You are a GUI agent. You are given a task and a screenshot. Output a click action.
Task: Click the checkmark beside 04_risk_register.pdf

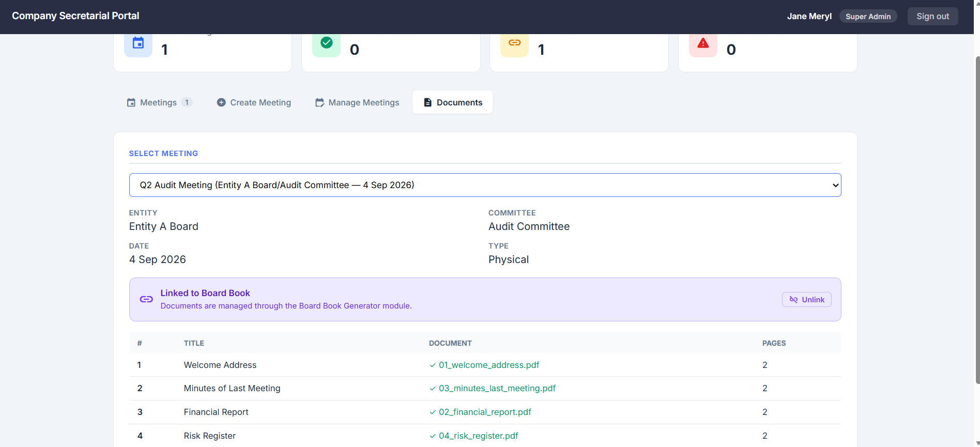pos(433,436)
